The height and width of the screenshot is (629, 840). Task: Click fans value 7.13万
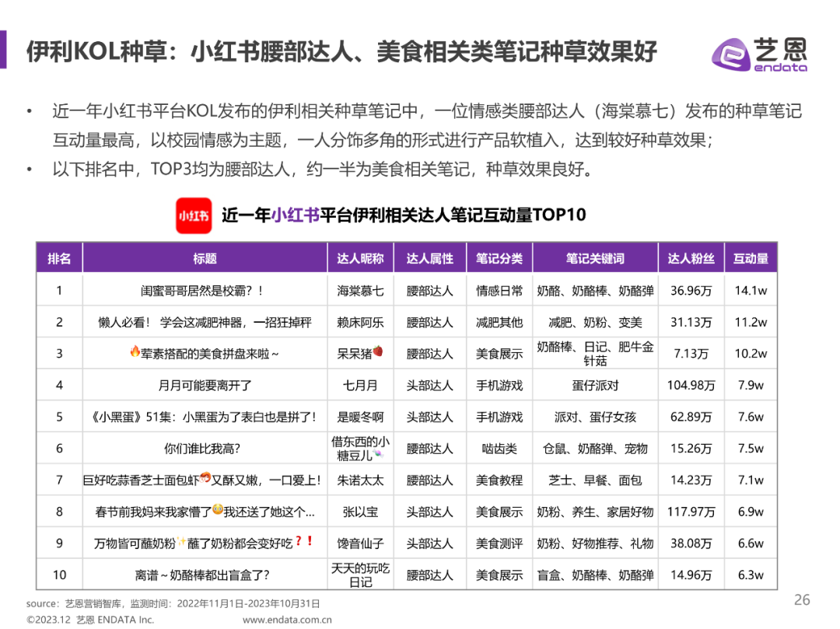coord(691,354)
